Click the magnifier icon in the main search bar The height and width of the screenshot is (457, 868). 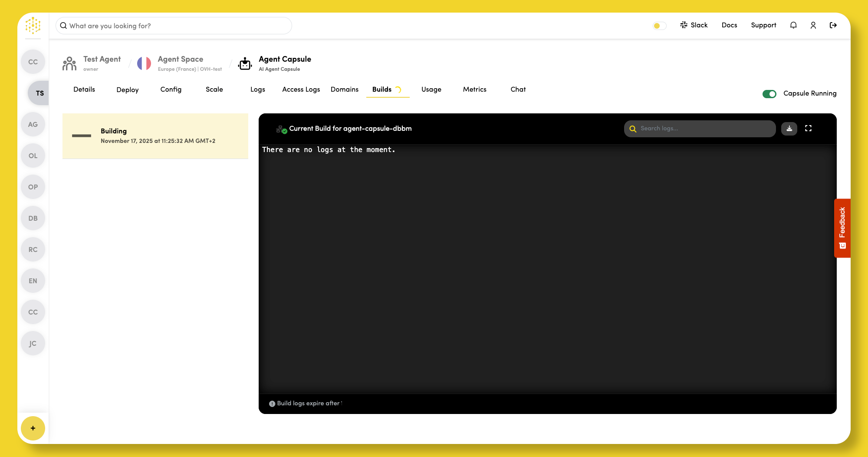pos(64,26)
